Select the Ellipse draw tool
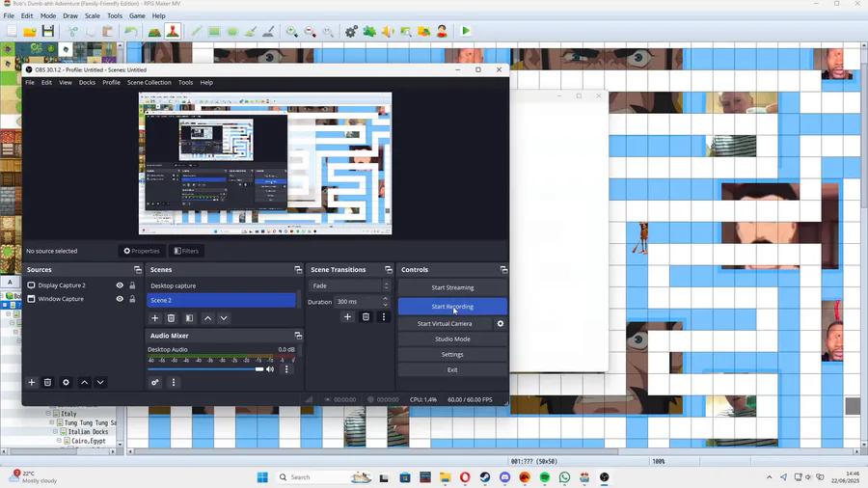The image size is (868, 488). click(232, 31)
